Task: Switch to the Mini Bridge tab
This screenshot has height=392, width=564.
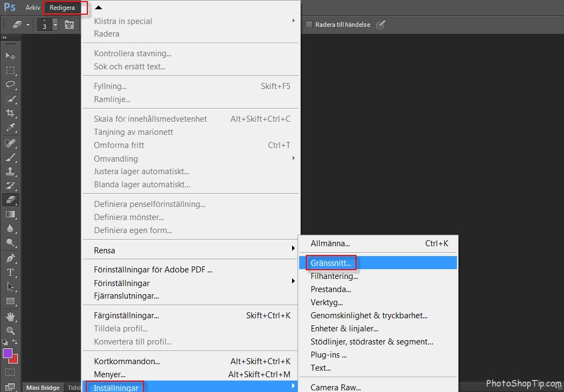Action: (42, 388)
